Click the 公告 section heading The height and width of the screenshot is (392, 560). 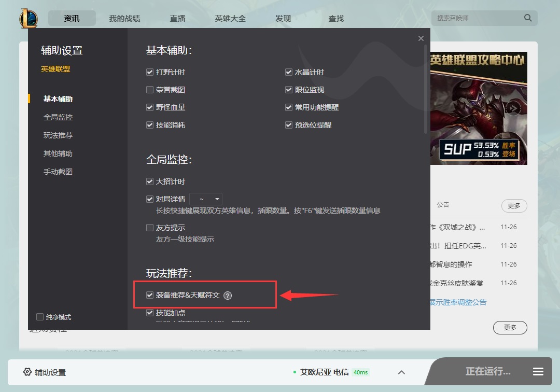443,205
